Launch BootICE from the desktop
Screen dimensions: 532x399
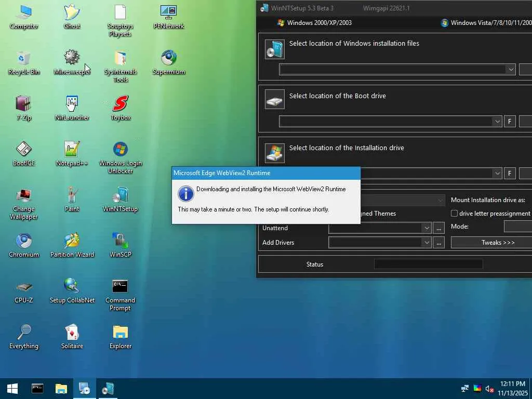[x=24, y=154]
